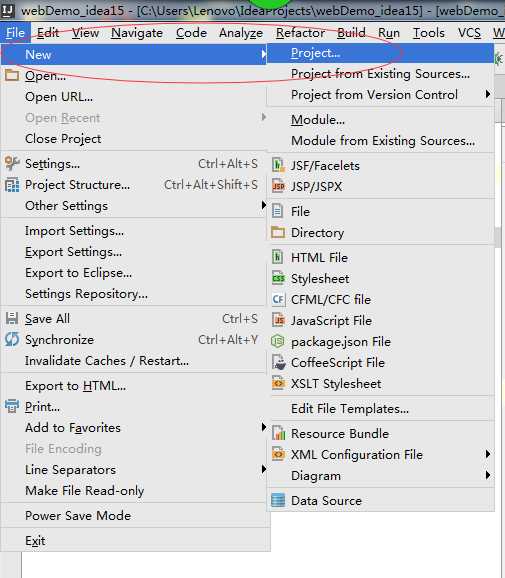Image resolution: width=505 pixels, height=578 pixels.
Task: Select the Data Source icon
Action: [x=278, y=501]
